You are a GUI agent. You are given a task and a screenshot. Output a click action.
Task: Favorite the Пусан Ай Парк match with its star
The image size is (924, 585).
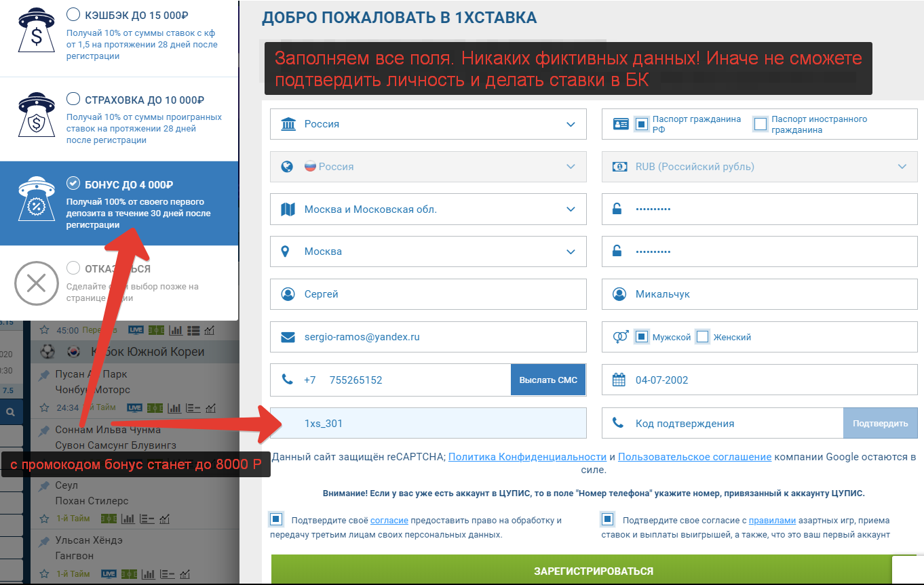tap(45, 407)
